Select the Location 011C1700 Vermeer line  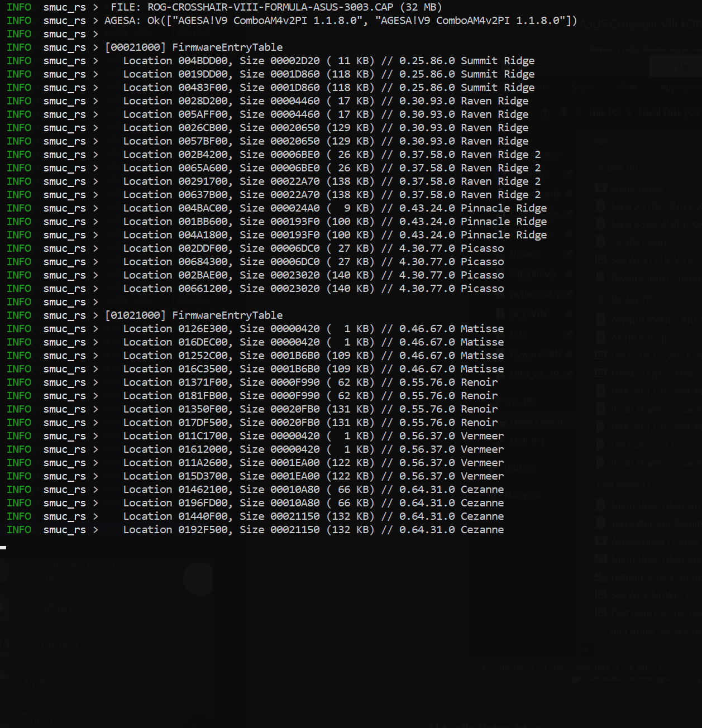pos(255,436)
